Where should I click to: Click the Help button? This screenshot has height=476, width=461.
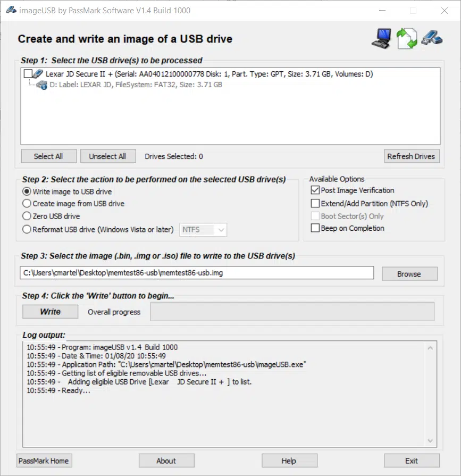[x=289, y=461]
